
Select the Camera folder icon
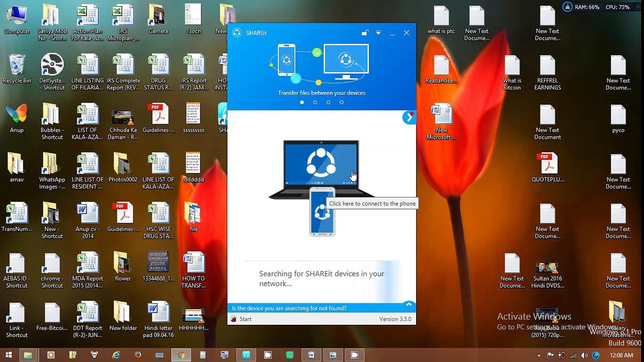[158, 20]
